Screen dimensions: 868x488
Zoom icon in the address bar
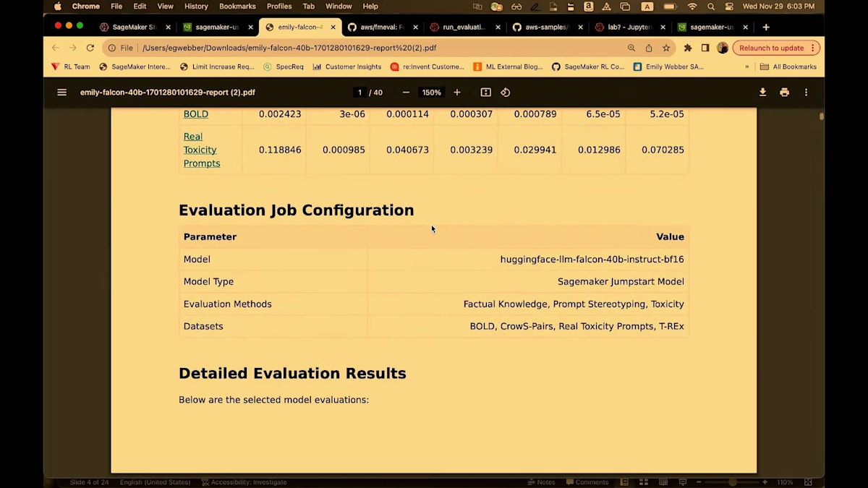631,48
